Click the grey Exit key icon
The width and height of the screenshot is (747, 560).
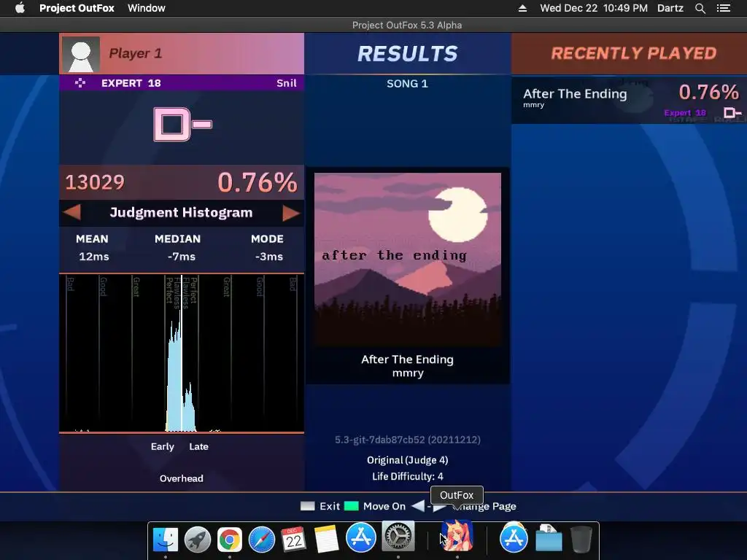click(308, 506)
